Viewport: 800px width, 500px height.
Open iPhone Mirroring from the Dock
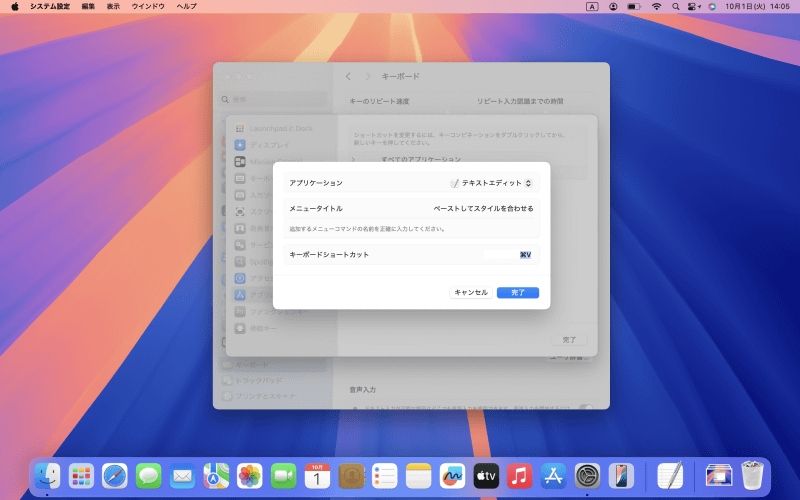tap(621, 476)
